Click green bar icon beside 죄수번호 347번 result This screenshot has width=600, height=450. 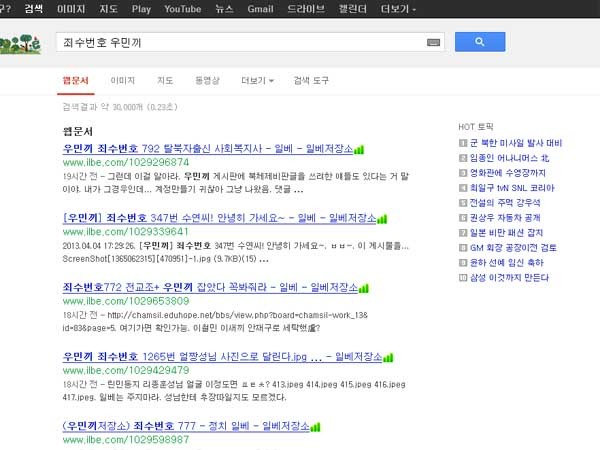click(x=382, y=219)
